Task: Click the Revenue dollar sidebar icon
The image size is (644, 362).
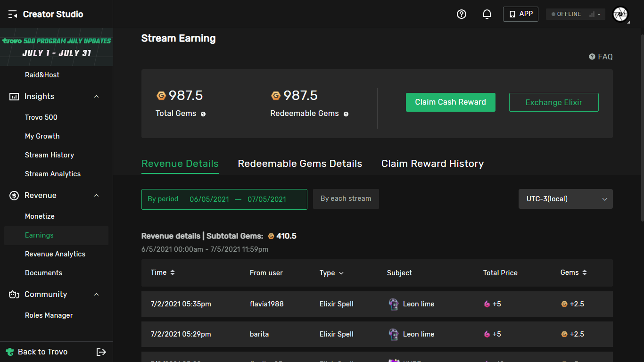Action: [x=14, y=195]
